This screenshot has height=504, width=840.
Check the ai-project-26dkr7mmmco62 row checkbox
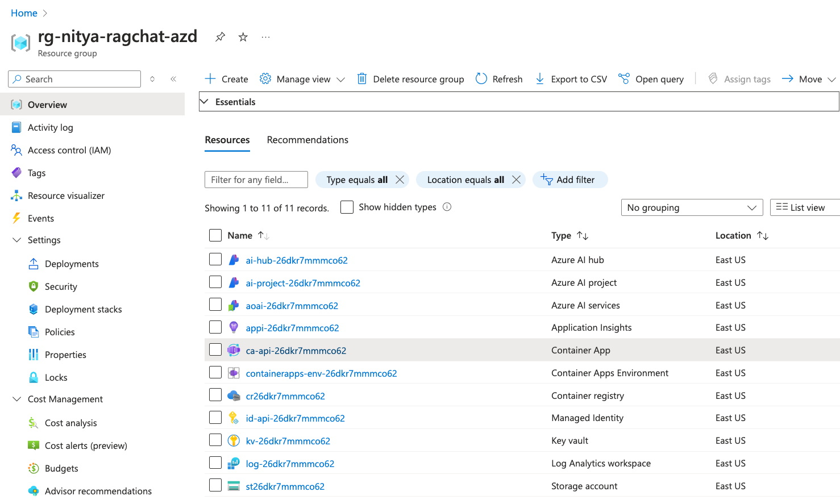[215, 282]
